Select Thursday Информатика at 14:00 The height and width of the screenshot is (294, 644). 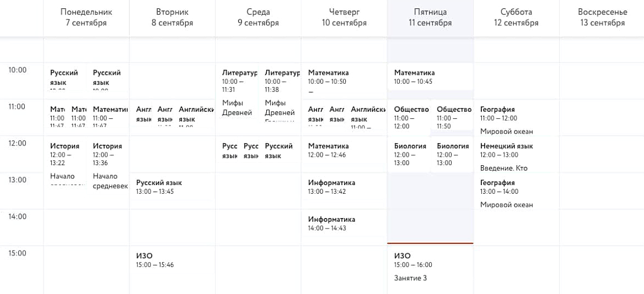click(344, 224)
